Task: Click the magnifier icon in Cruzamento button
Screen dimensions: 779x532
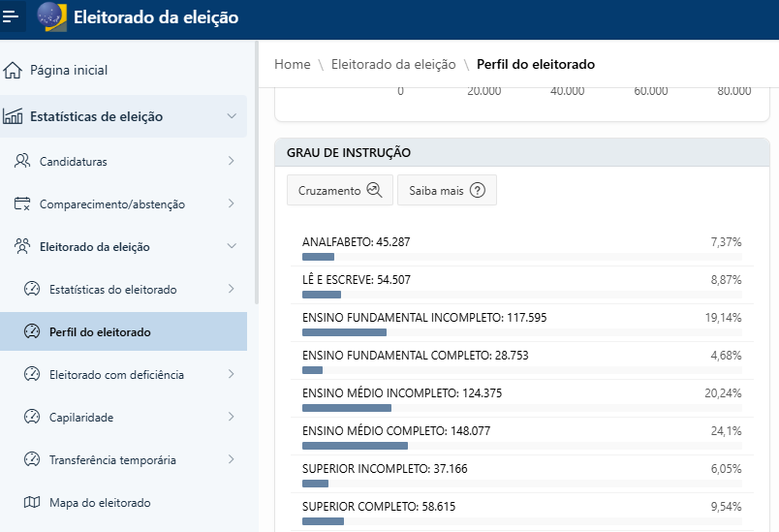Action: click(x=374, y=190)
